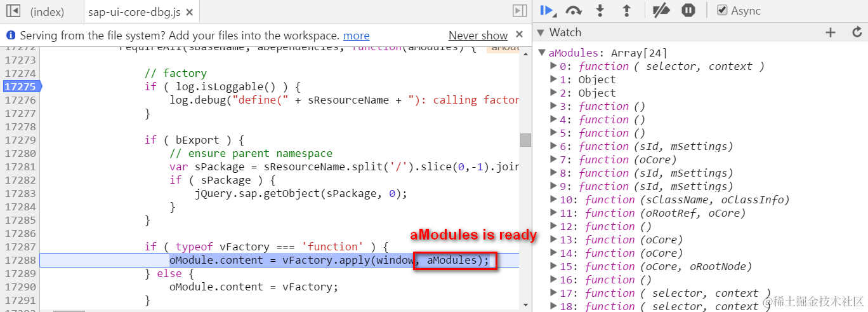The width and height of the screenshot is (868, 312).
Task: Select the entry 4 function () row
Action: point(602,119)
